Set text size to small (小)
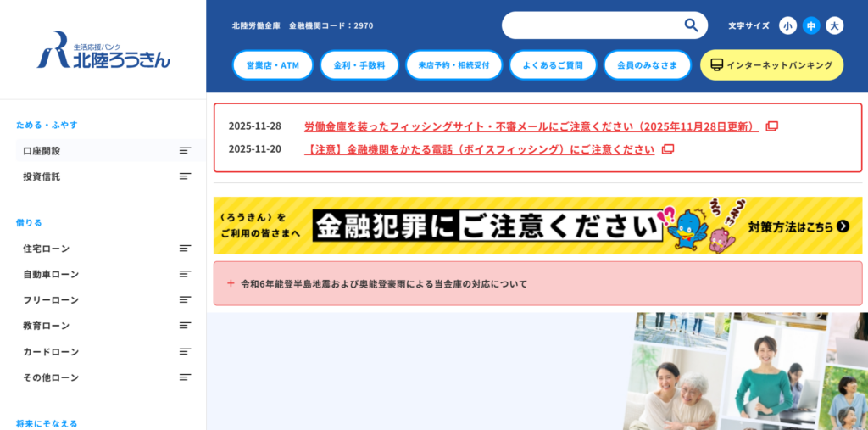868x430 pixels. [787, 26]
